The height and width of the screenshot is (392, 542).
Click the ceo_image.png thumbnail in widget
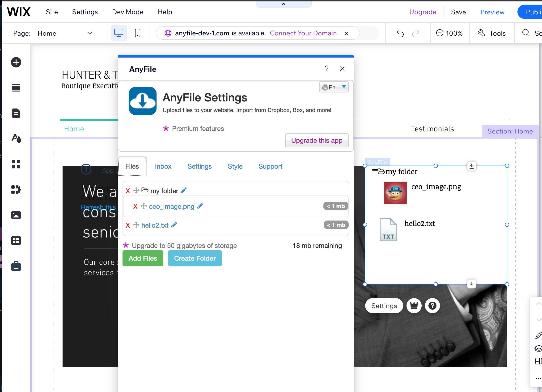tap(395, 193)
